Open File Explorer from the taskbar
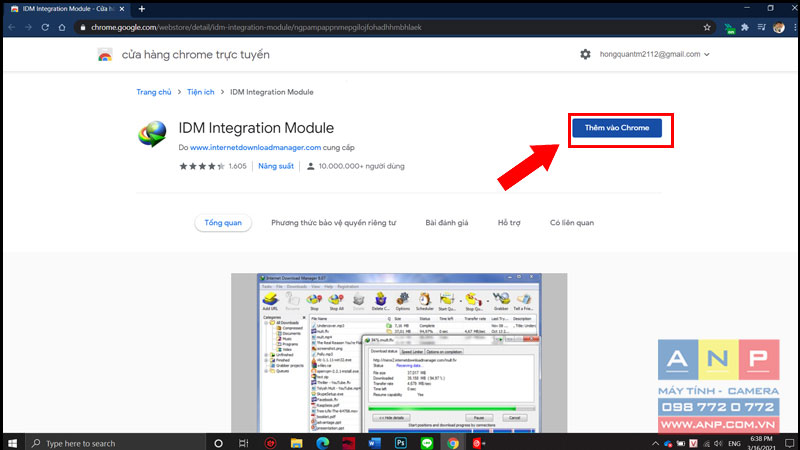Viewport: 800px width, 450px height. pos(296,443)
